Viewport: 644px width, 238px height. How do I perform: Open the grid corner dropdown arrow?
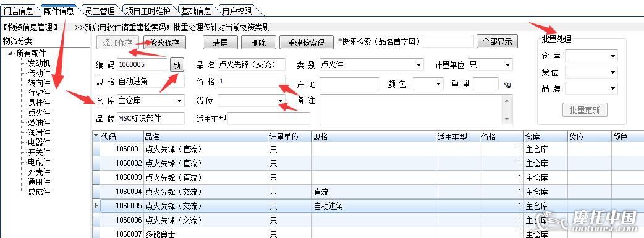[96, 136]
